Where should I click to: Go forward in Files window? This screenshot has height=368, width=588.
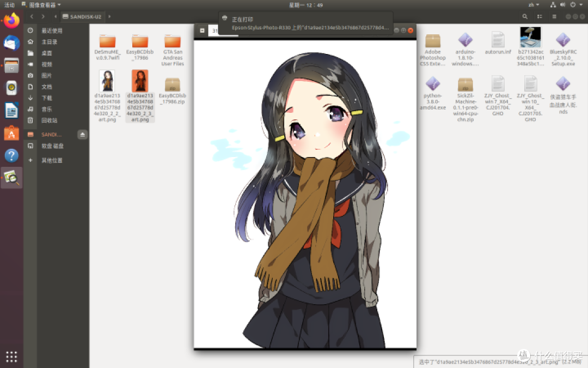tap(43, 16)
